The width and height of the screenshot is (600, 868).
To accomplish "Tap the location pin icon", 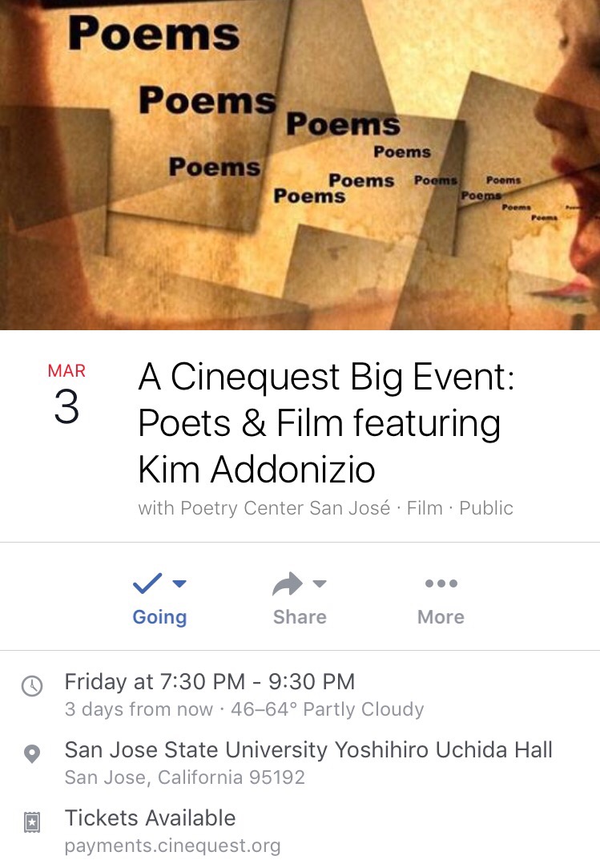I will (x=32, y=754).
